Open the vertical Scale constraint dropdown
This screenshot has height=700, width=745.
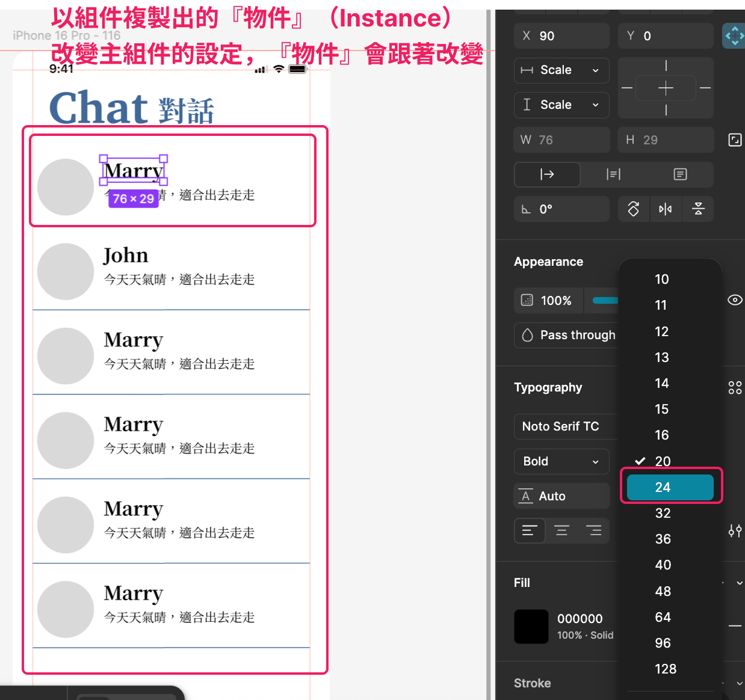pyautogui.click(x=561, y=105)
